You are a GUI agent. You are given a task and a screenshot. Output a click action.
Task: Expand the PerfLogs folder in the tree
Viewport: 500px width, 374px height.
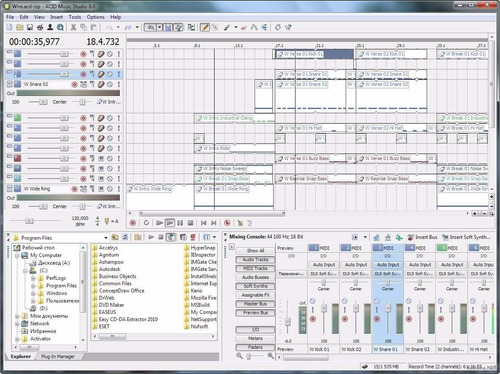[33, 278]
